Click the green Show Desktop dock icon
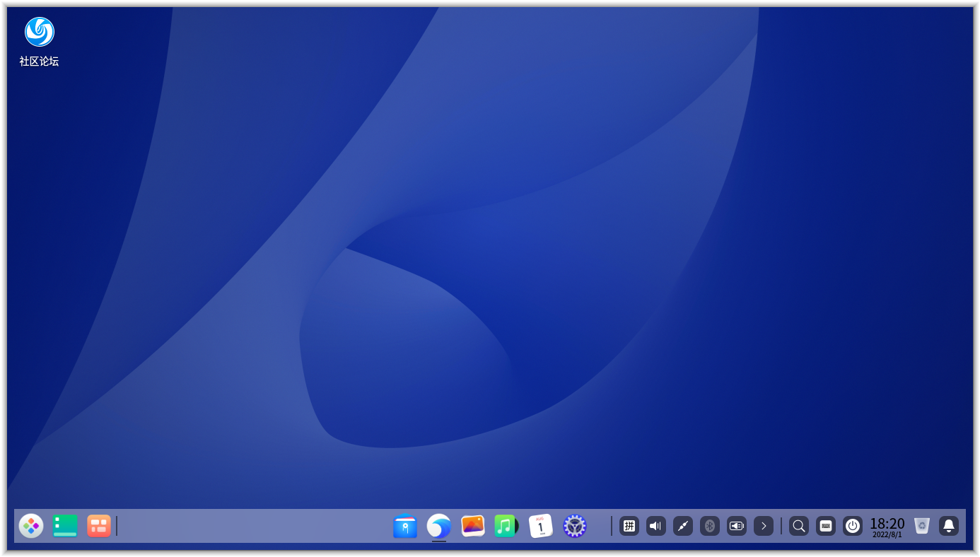The width and height of the screenshot is (980, 557). tap(65, 526)
